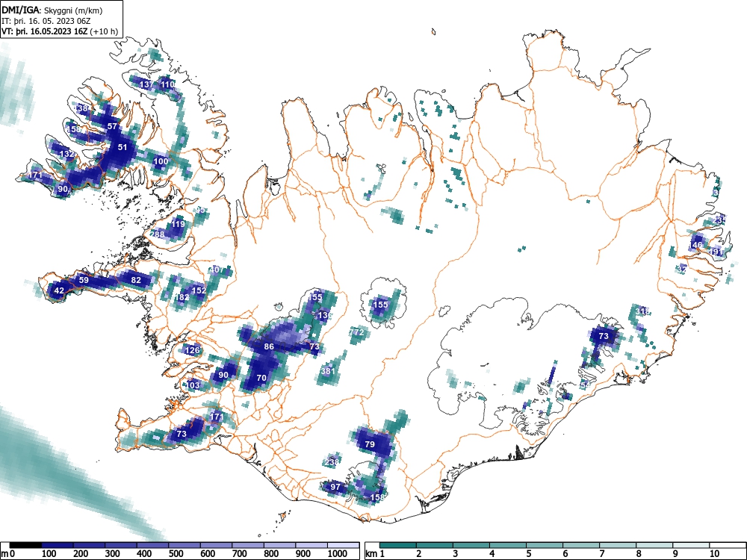Click the visibility value "238" on the map
The width and height of the screenshot is (747, 560).
[332, 462]
